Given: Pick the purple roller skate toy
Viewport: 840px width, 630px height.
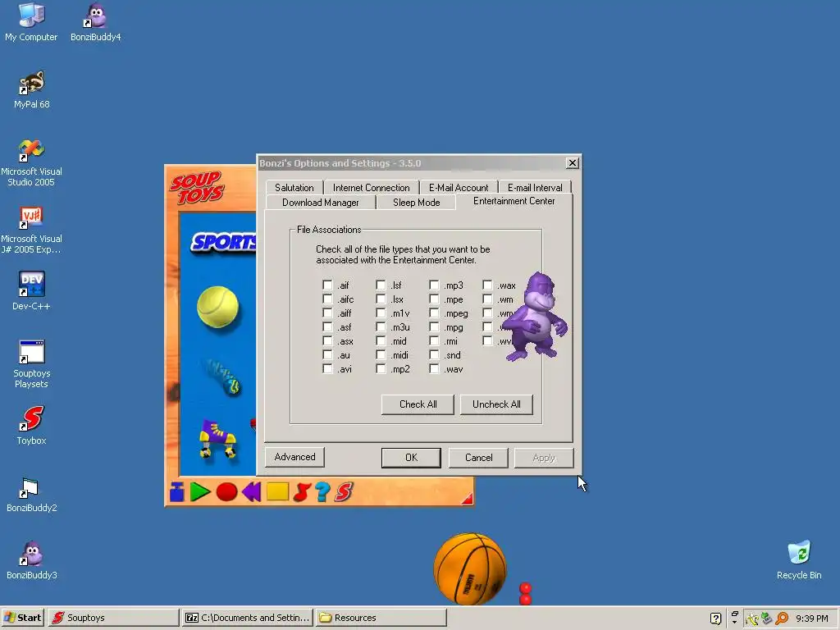Looking at the screenshot, I should click(217, 439).
